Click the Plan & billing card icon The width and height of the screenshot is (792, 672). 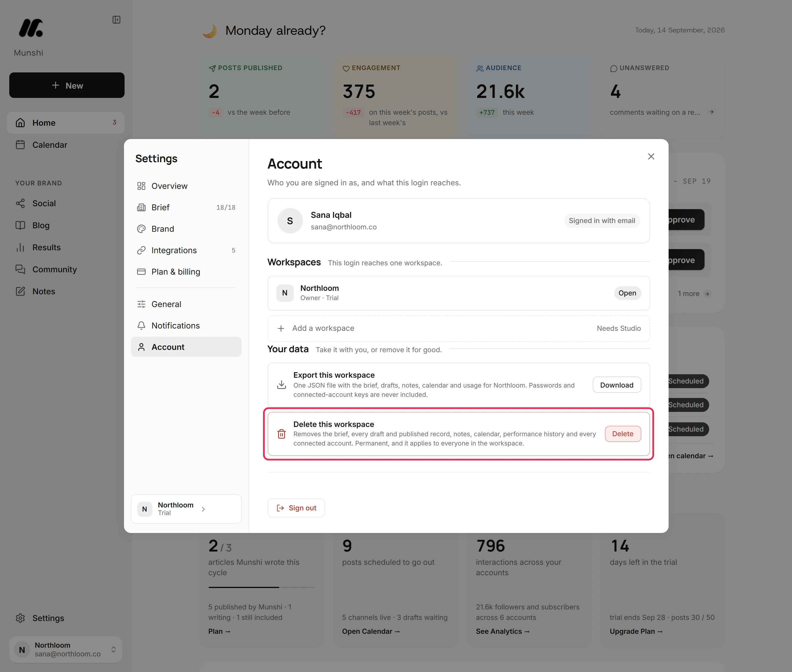click(x=141, y=272)
